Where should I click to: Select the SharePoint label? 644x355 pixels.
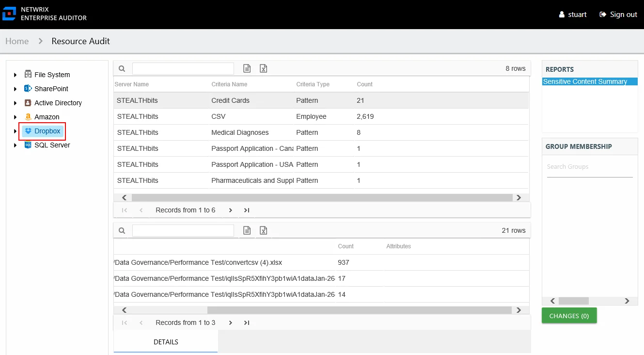click(x=51, y=89)
